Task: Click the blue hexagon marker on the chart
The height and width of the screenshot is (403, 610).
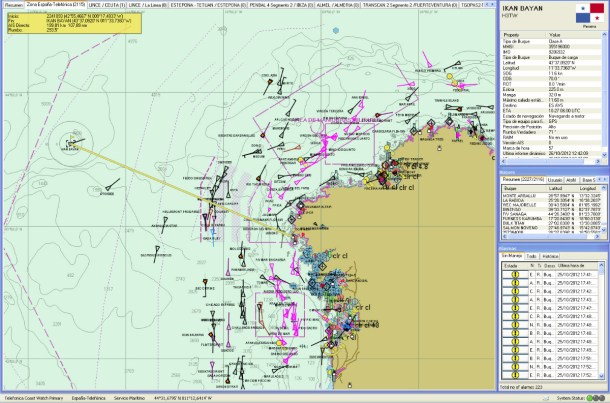Action: [336, 30]
